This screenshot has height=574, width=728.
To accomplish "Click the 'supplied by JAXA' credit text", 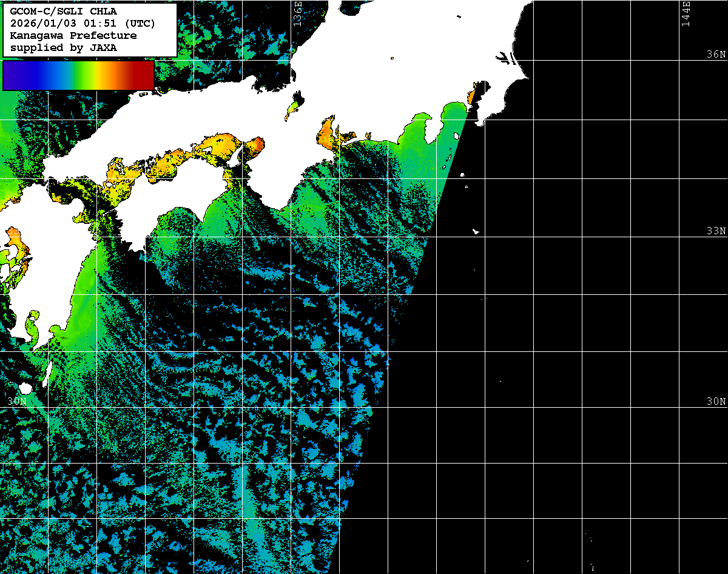I will pos(64,48).
